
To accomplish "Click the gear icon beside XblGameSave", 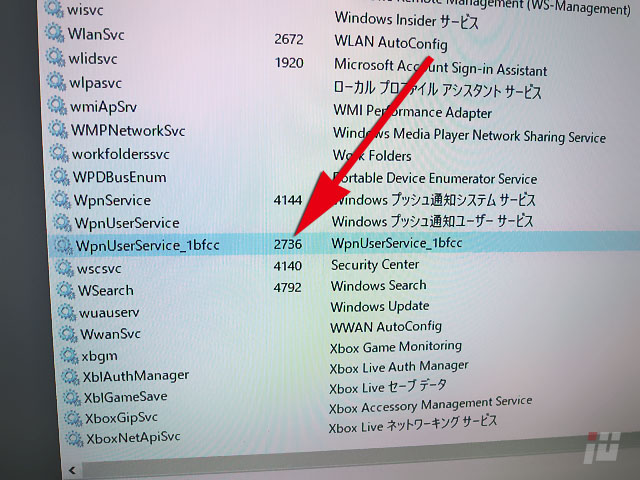I will [x=71, y=397].
